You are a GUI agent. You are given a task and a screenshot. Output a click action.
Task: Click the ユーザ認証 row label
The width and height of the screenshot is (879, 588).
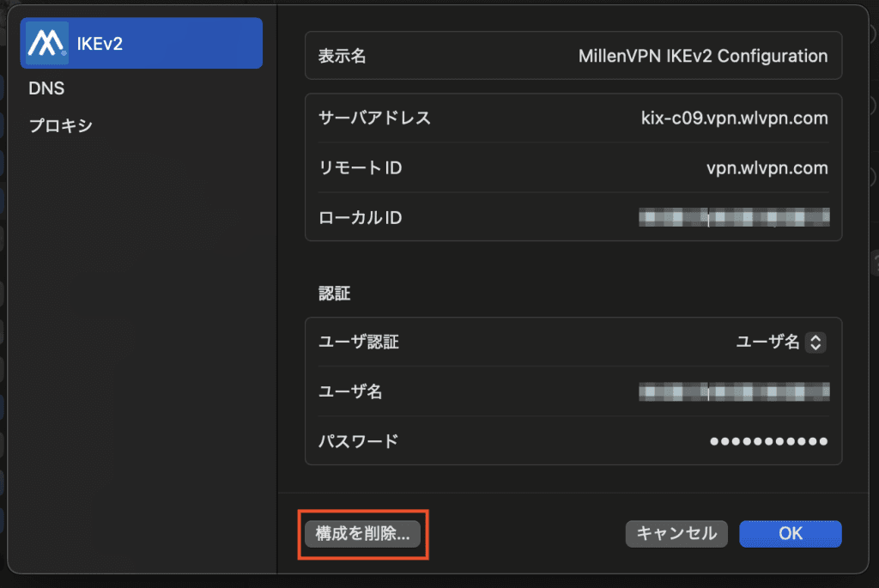358,342
